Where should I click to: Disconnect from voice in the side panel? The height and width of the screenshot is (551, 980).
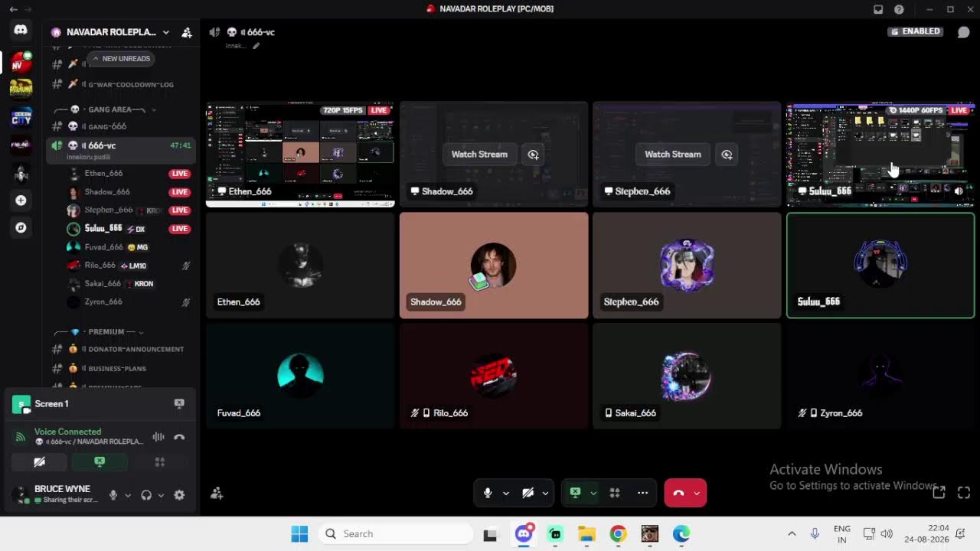point(179,437)
